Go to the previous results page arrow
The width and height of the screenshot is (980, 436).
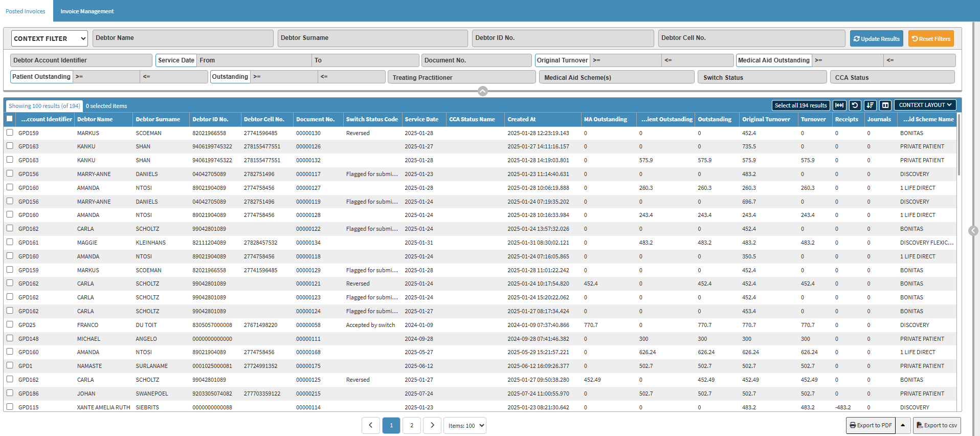click(x=370, y=425)
